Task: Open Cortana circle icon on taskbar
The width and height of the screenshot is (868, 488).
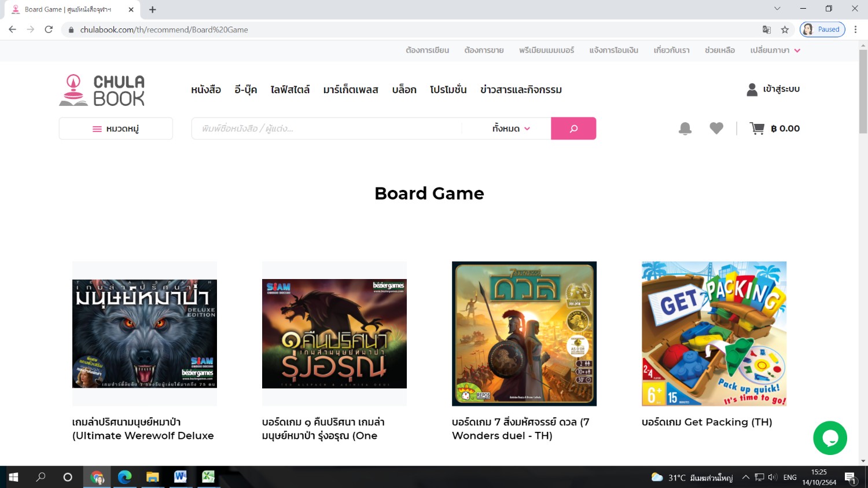Action: pos(68,477)
